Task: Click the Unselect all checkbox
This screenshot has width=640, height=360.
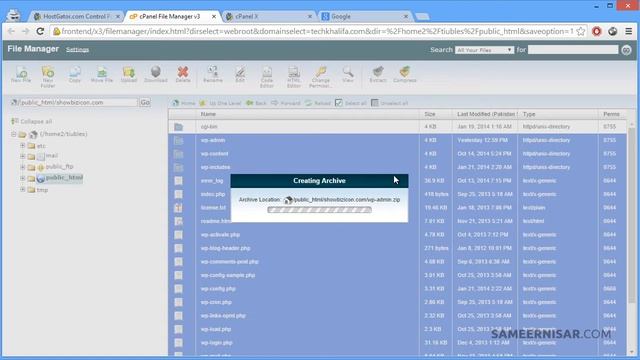Action: click(375, 103)
